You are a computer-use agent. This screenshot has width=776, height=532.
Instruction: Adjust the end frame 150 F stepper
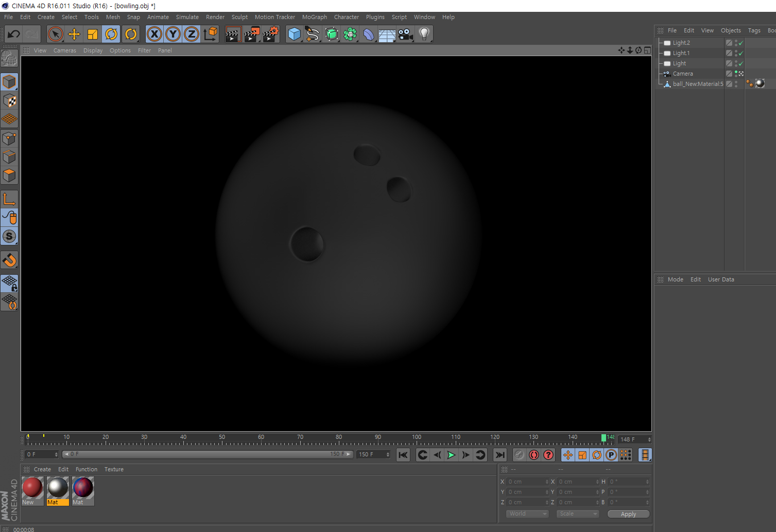388,454
